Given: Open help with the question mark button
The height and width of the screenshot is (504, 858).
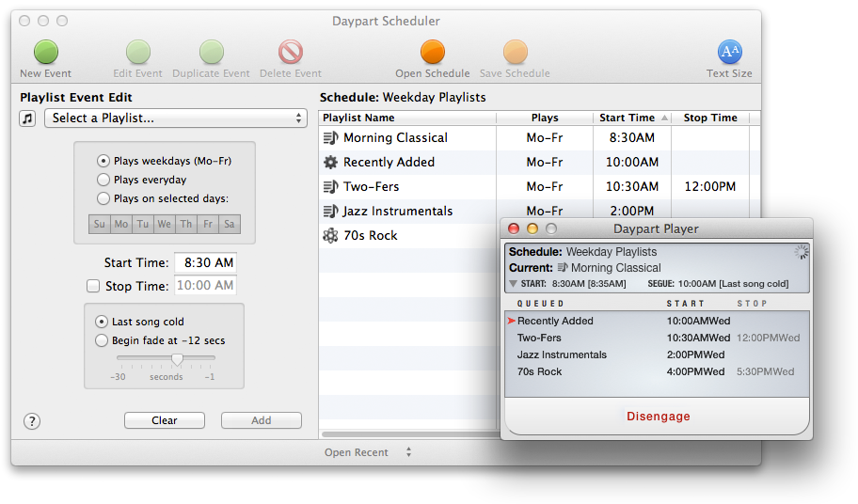Looking at the screenshot, I should point(32,421).
